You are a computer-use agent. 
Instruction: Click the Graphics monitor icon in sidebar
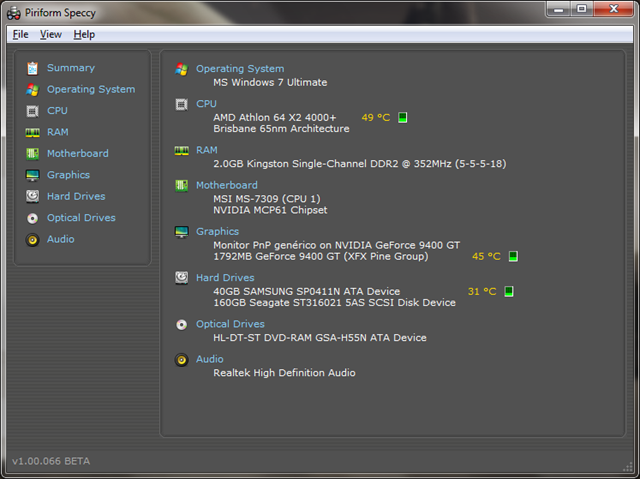pos(33,175)
